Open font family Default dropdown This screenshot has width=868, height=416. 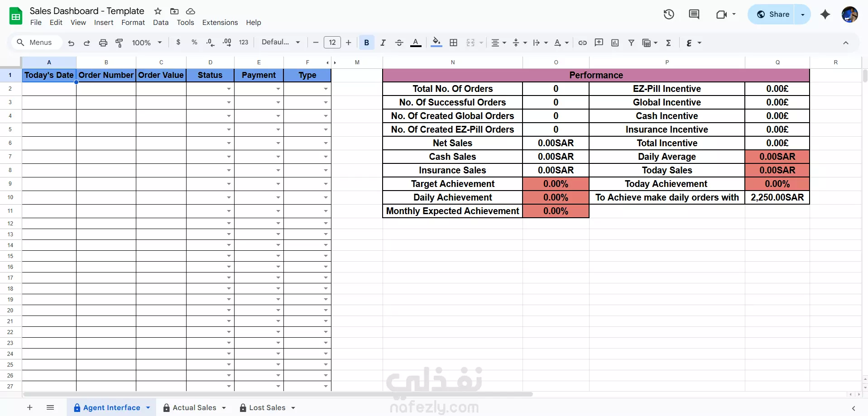[x=281, y=42]
